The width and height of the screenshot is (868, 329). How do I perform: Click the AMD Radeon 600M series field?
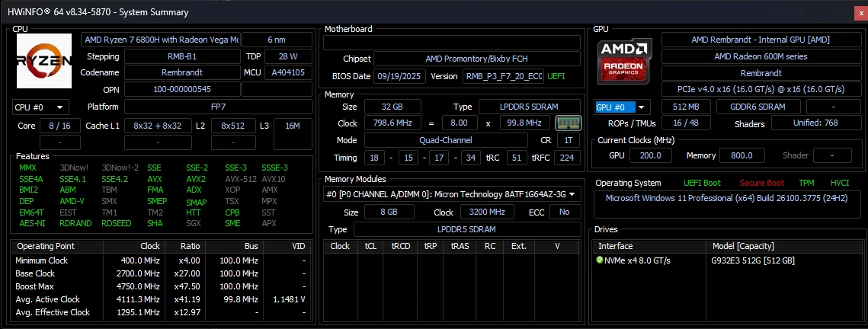tap(760, 56)
